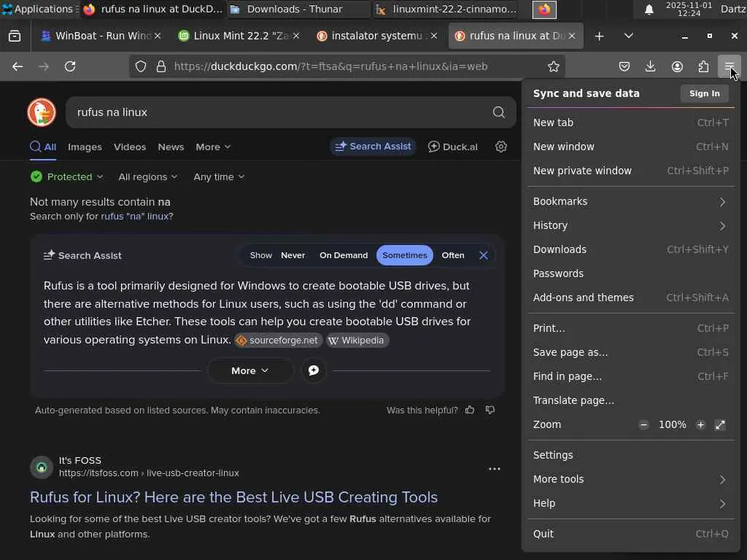Choose Find in page menu item

(630, 376)
